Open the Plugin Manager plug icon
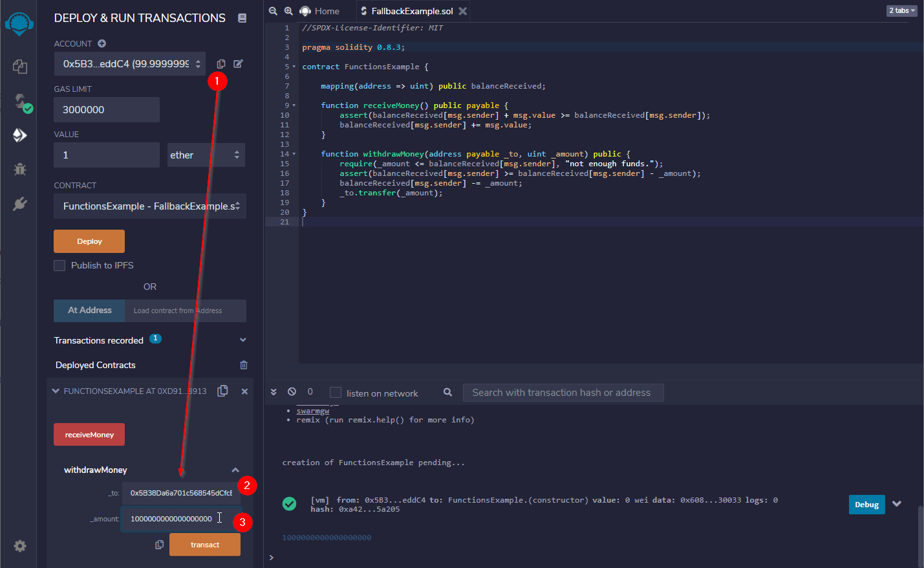 (x=19, y=204)
